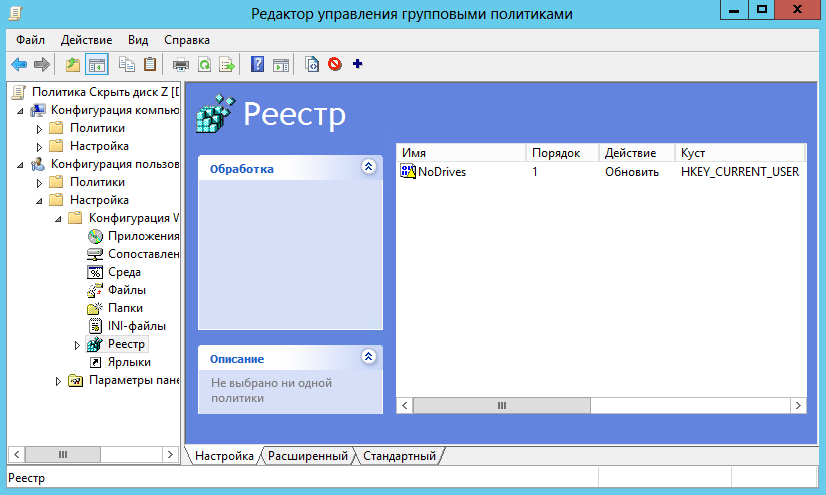Click the Папки tree item icon

pyautogui.click(x=95, y=308)
